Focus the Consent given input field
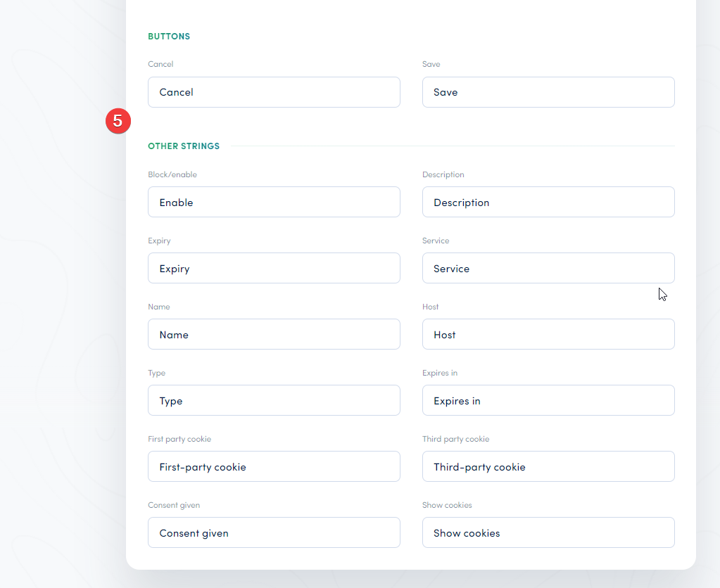 274,532
